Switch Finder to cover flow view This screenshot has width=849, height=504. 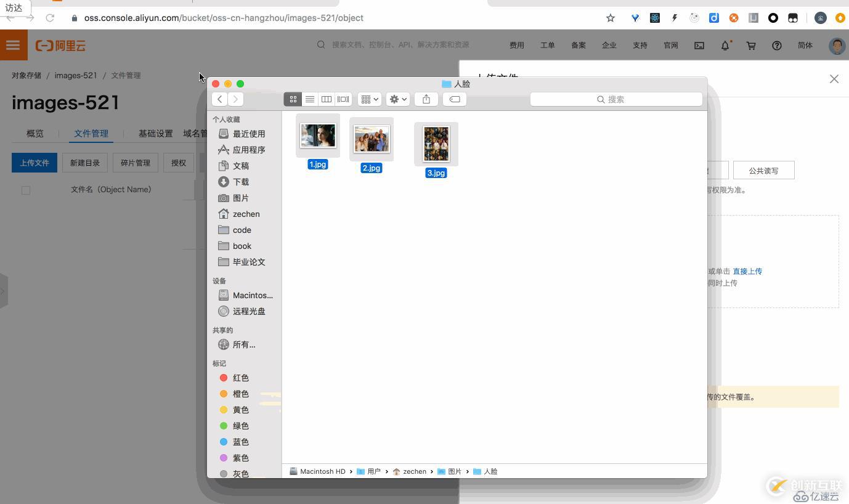click(x=343, y=99)
